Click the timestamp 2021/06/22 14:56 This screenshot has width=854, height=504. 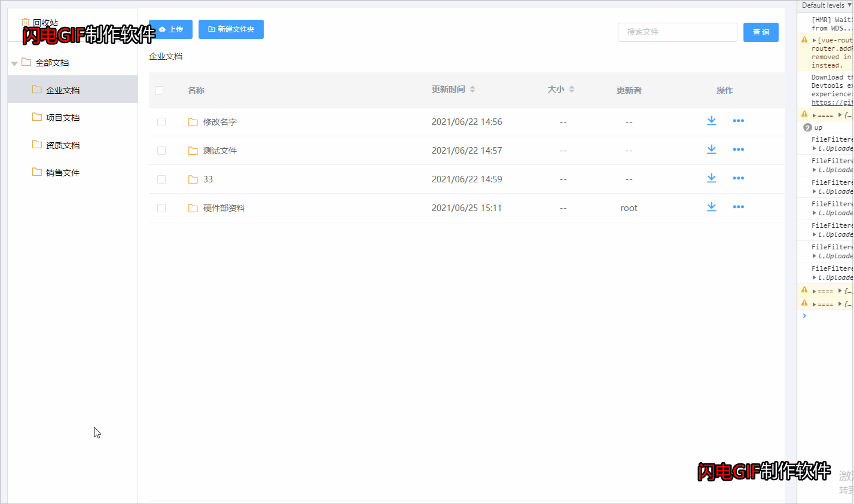point(466,122)
